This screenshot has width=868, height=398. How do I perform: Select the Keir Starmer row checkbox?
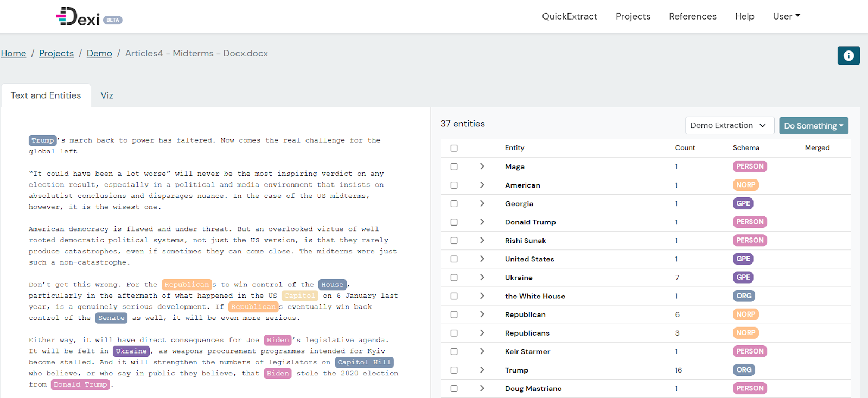[x=454, y=351]
